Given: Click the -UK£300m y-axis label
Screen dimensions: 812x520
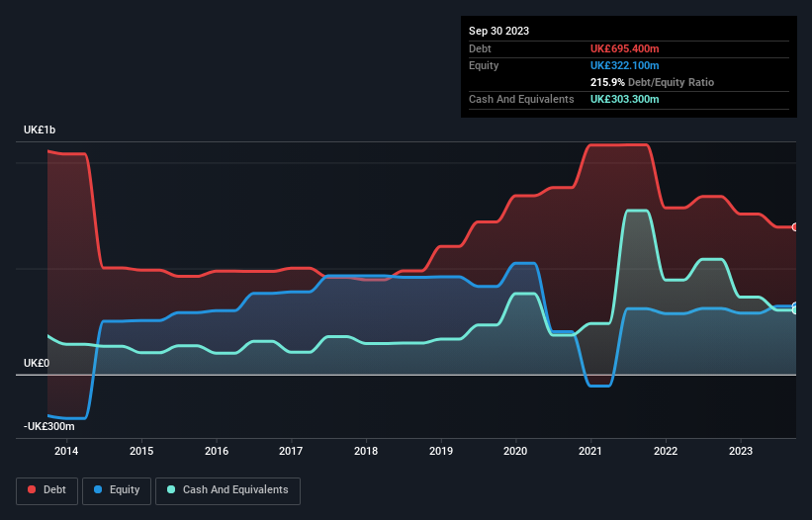Looking at the screenshot, I should click(49, 426).
